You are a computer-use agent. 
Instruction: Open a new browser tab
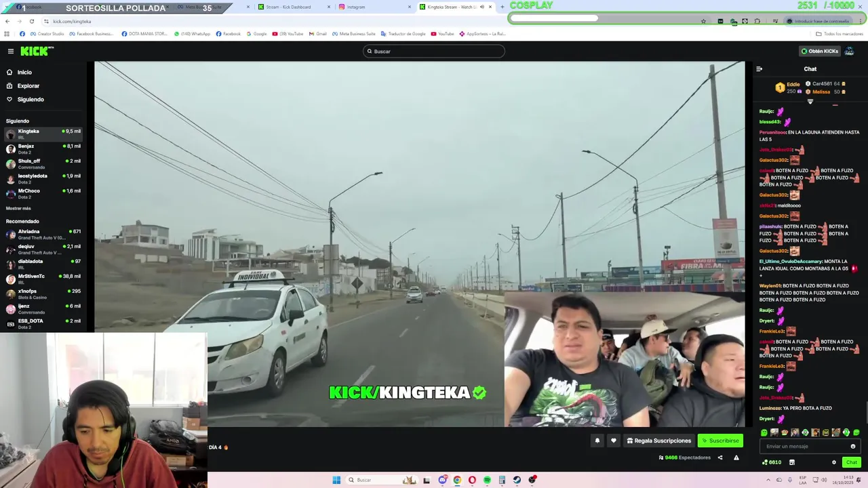click(x=502, y=7)
